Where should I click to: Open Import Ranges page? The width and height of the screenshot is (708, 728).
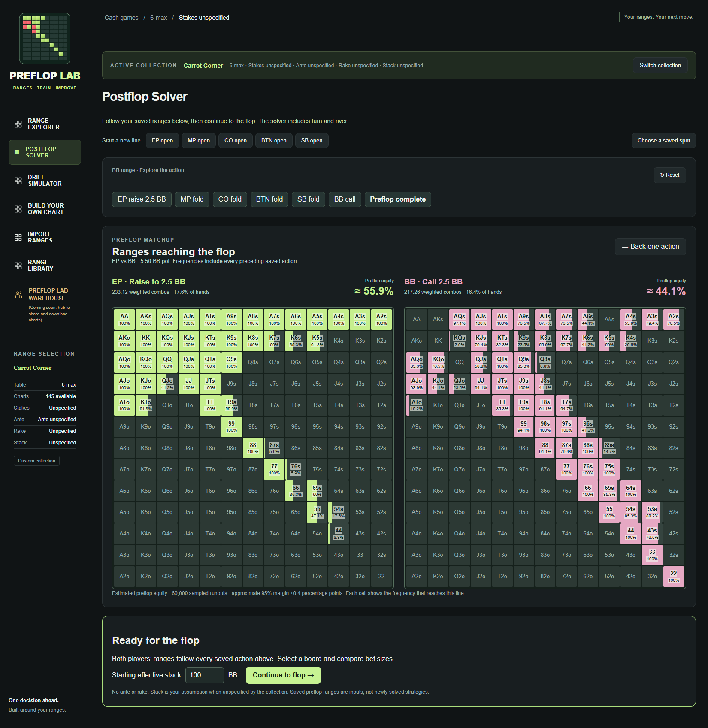coord(45,237)
